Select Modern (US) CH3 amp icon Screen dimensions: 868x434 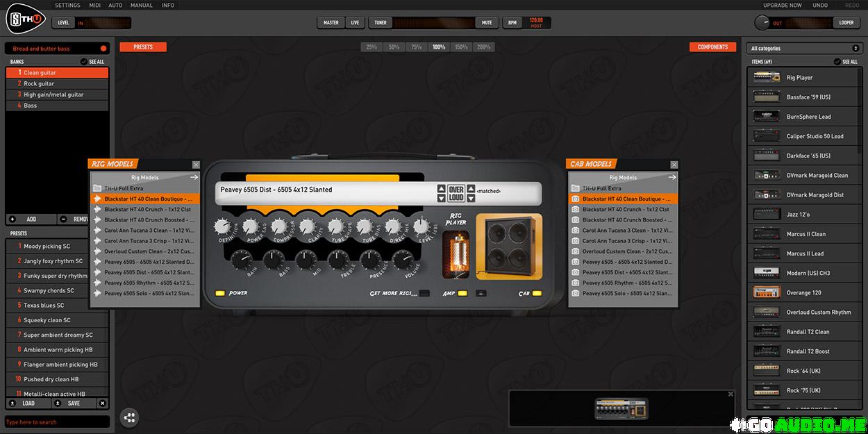point(767,273)
